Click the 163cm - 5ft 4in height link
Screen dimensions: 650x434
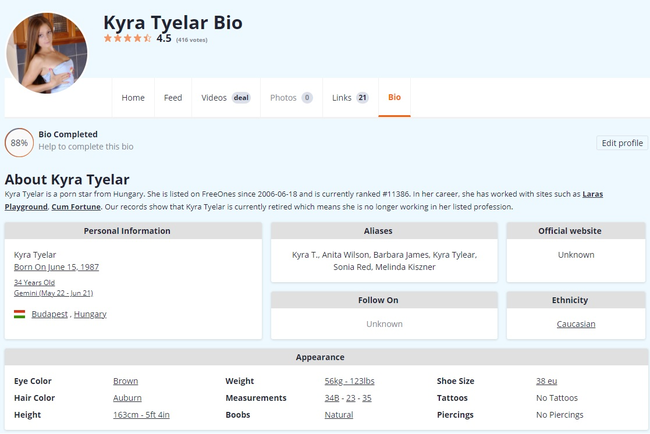141,415
